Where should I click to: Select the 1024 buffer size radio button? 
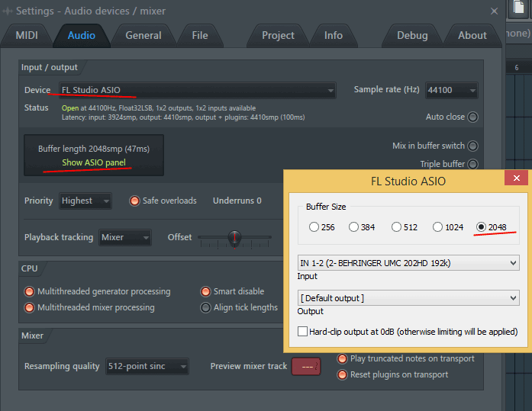(x=437, y=227)
